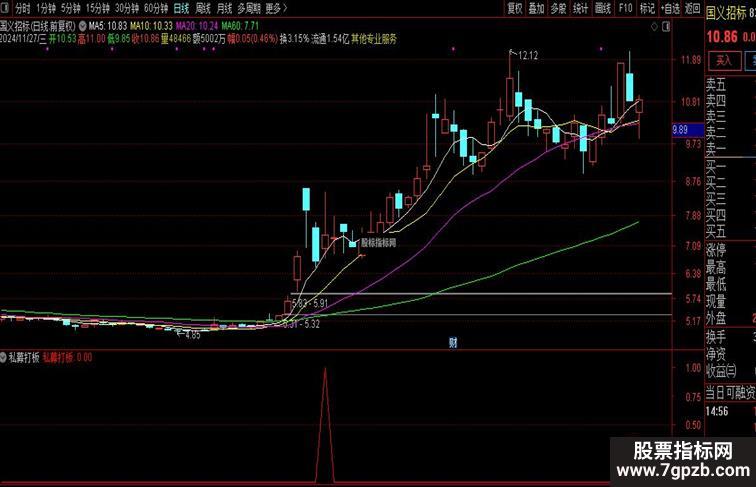Viewport: 756px width, 487px height.
Task: Click the 国义招标 stock name in side panel
Action: click(726, 13)
